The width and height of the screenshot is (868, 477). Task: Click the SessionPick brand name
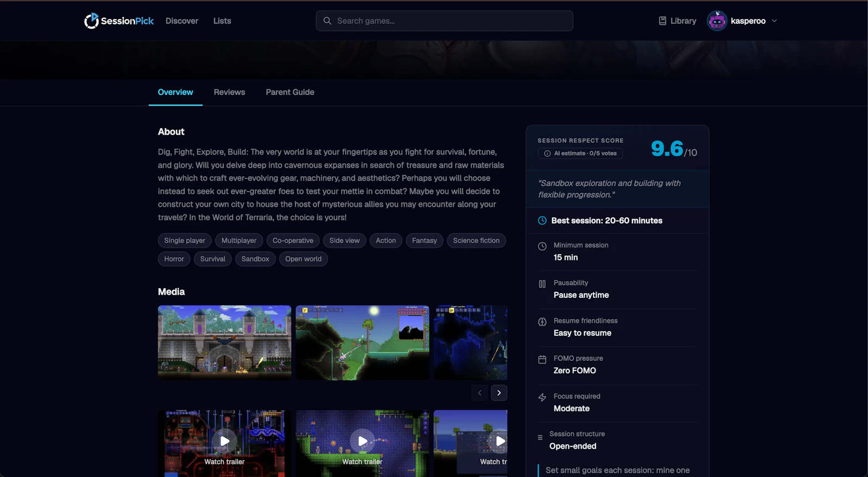pos(127,21)
